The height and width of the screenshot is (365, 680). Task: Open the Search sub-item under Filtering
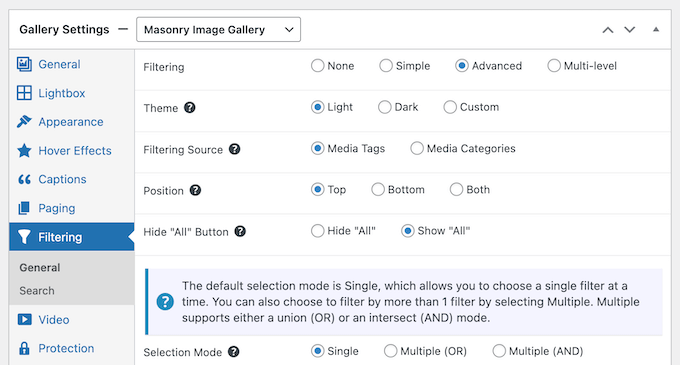pos(37,290)
